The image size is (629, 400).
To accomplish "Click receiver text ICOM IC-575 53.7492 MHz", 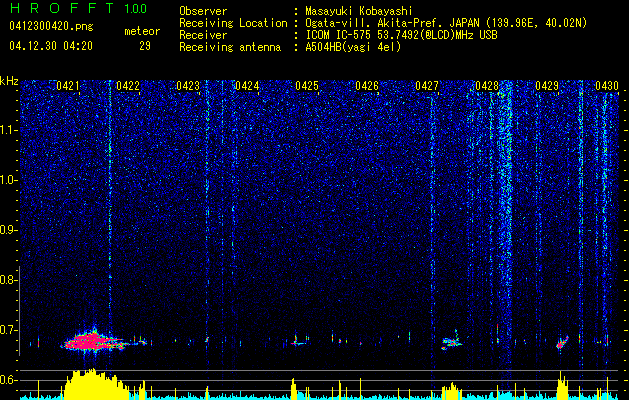I will coord(401,35).
